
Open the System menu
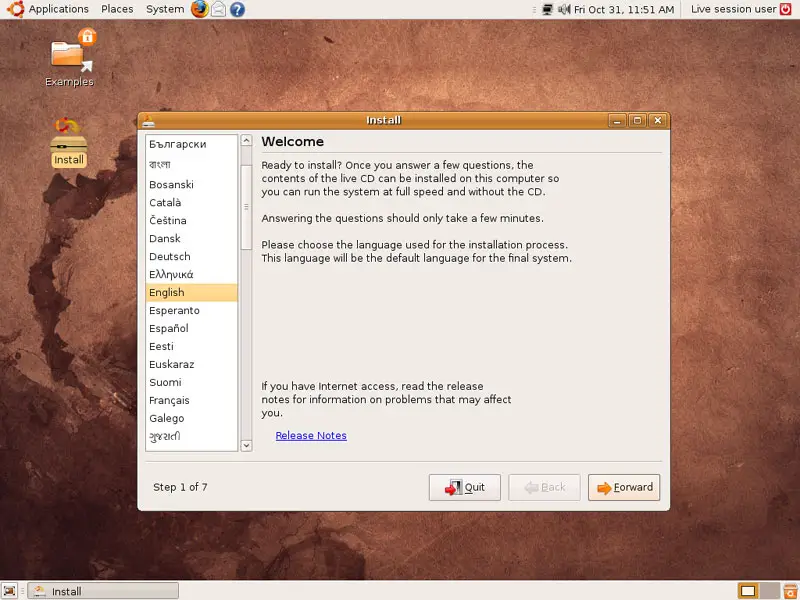(165, 9)
